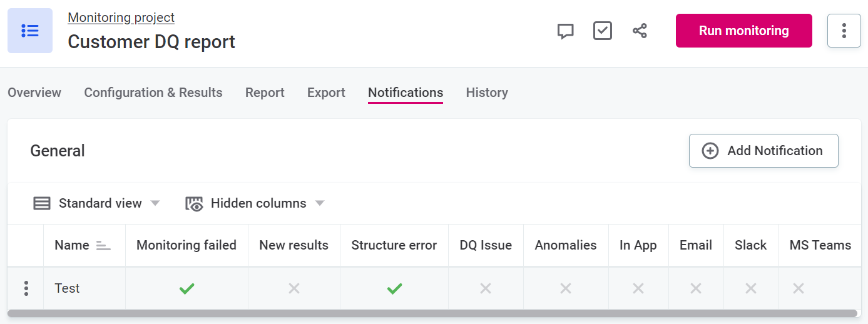
Task: Expand the Hidden columns dropdown arrow
Action: 320,203
